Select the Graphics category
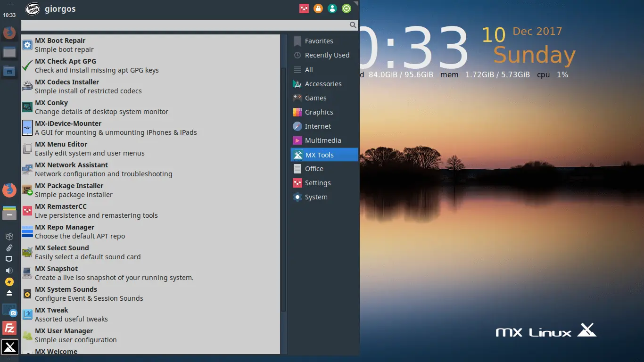 pos(324,112)
